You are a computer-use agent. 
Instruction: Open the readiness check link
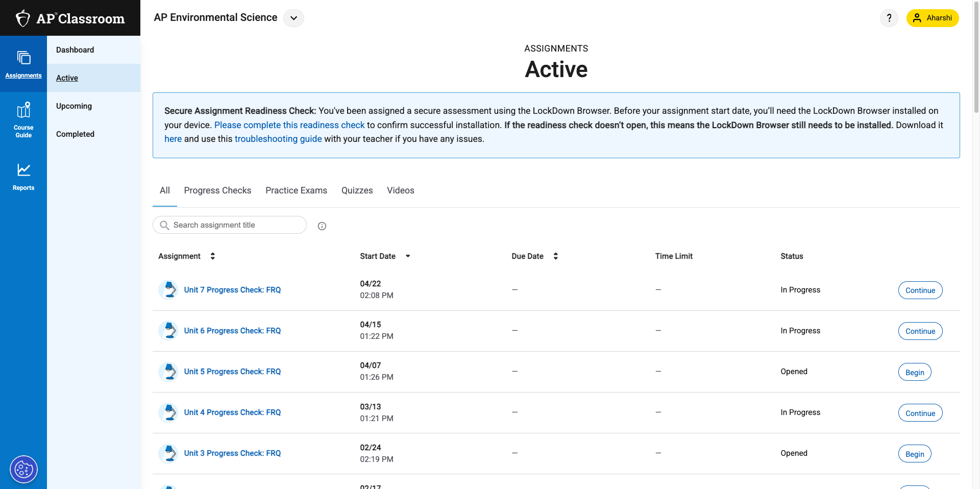(x=289, y=125)
